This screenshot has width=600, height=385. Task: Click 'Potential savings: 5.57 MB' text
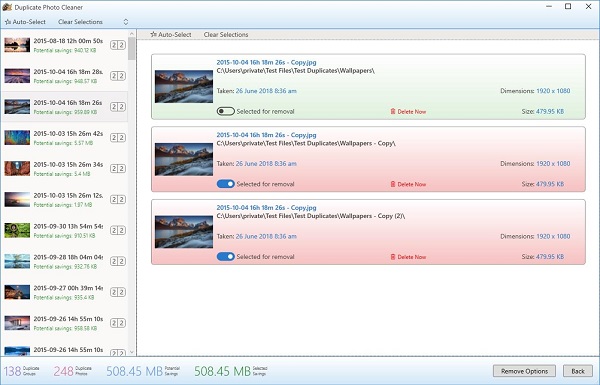tap(63, 143)
